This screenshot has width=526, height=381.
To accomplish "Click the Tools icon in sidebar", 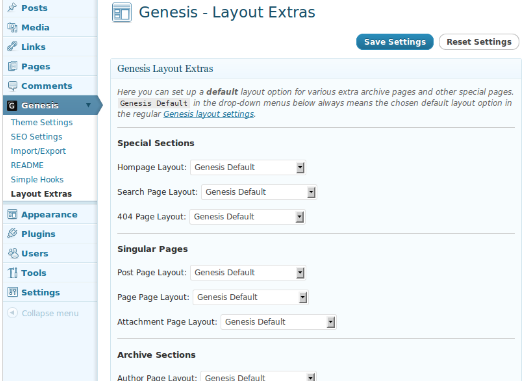I will click(12, 273).
